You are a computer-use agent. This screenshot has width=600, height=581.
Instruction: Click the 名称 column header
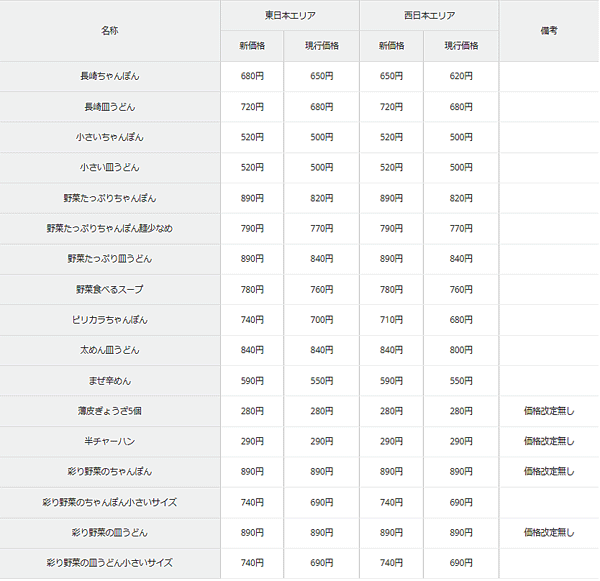coord(110,31)
